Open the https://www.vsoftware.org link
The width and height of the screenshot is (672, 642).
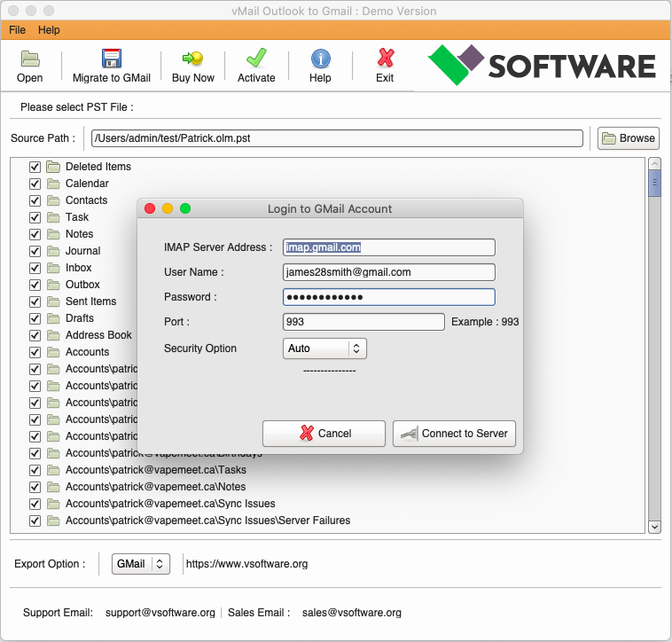coord(246,564)
